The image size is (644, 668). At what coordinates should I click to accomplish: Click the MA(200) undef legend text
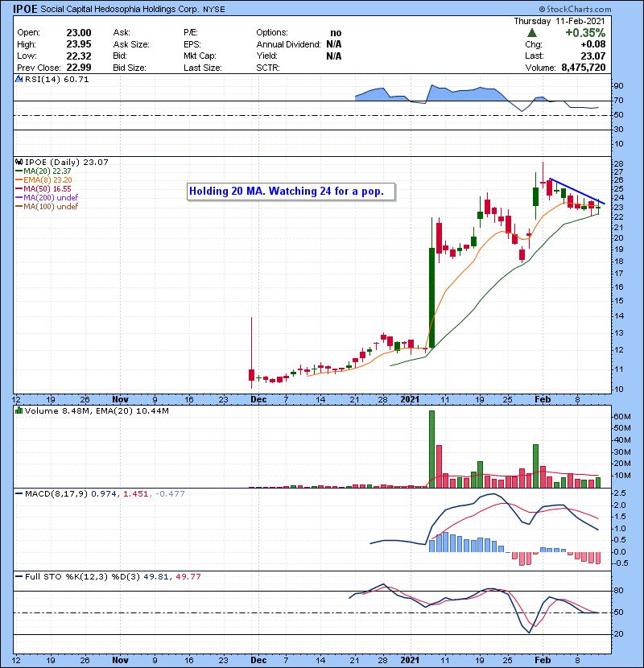(x=51, y=198)
